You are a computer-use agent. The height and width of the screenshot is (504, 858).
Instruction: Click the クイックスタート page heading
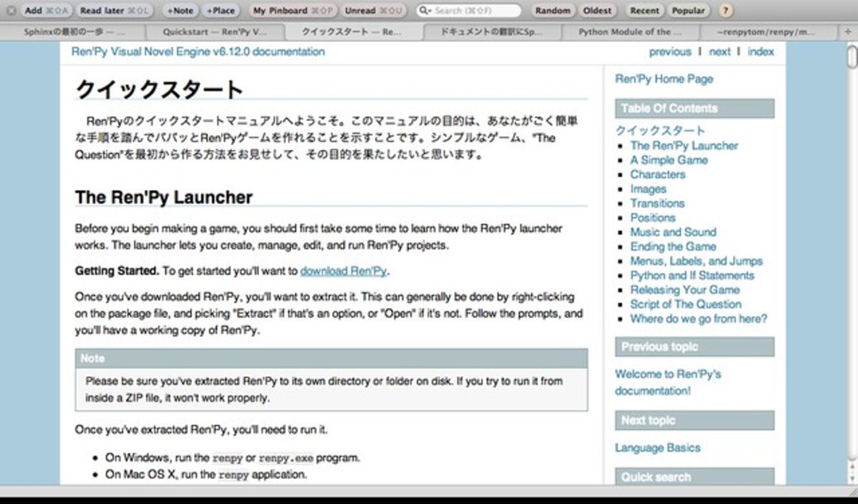click(x=159, y=89)
